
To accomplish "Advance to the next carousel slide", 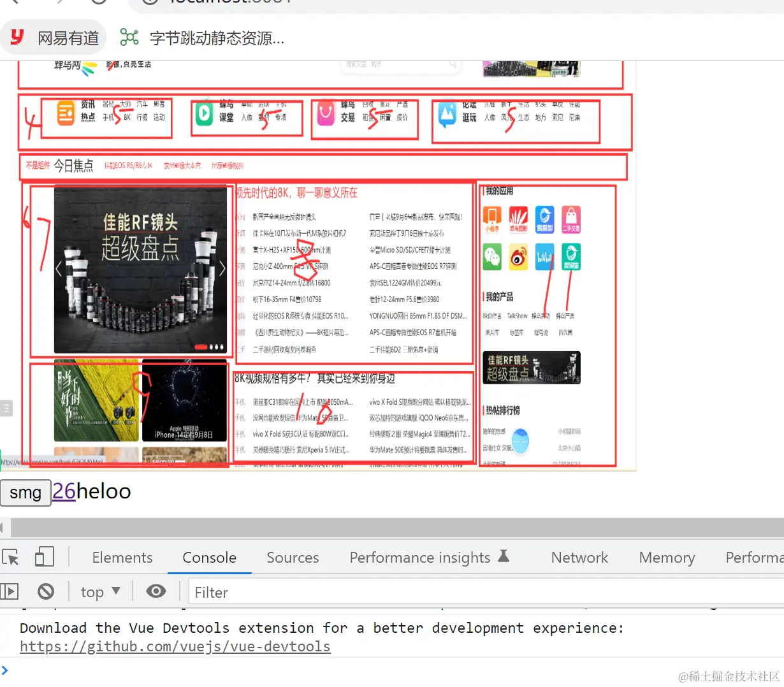I will (222, 268).
